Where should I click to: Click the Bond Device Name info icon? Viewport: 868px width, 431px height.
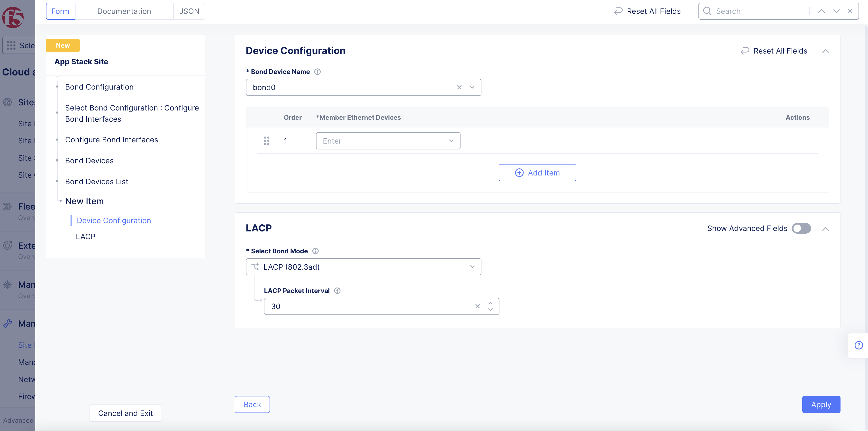click(x=317, y=72)
